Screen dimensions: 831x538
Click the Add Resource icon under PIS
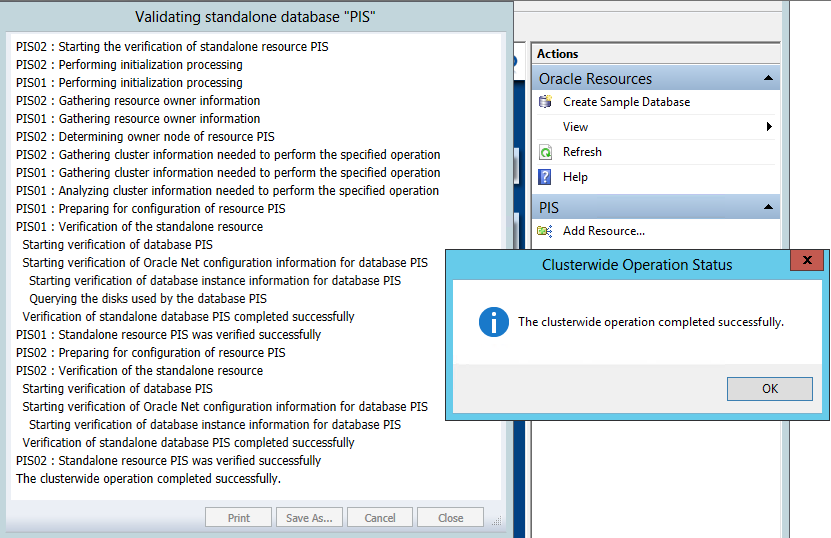point(545,231)
